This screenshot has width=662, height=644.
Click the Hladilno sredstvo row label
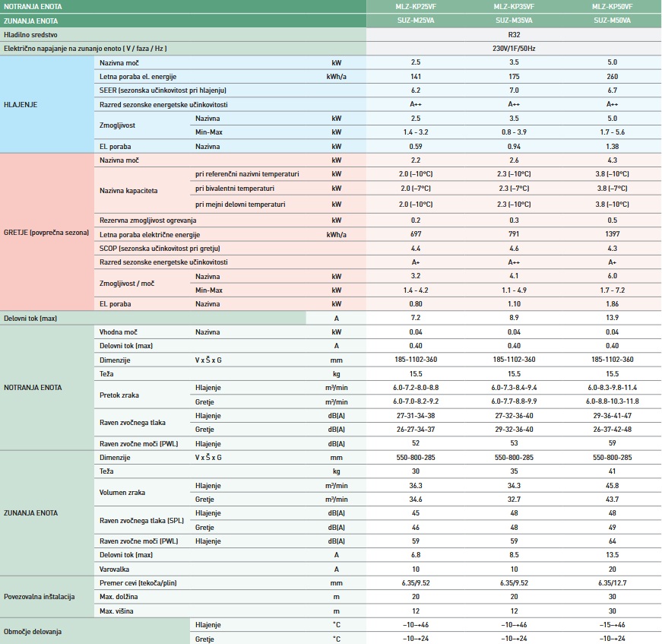click(x=30, y=35)
